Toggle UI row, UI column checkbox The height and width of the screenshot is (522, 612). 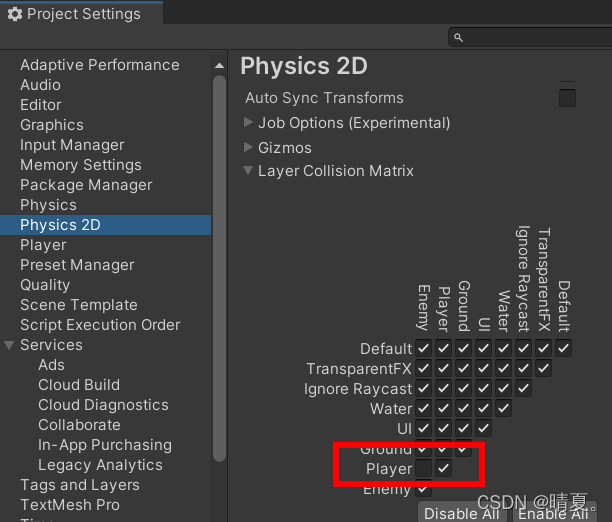click(x=483, y=428)
